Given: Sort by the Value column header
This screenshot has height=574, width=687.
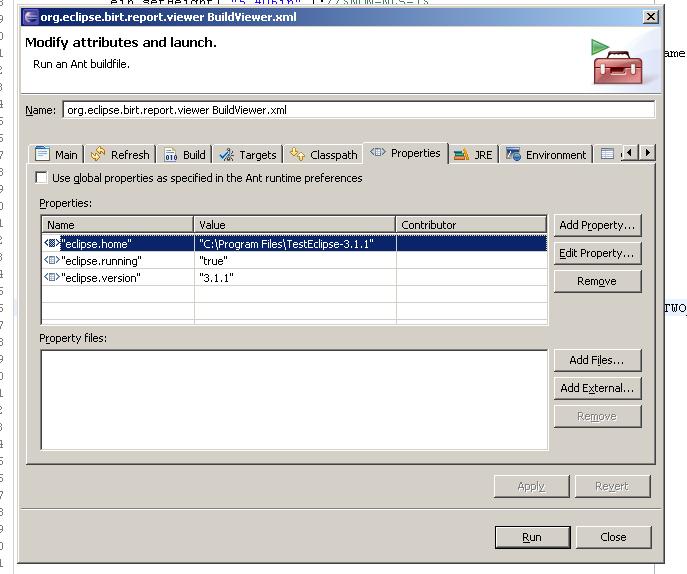Looking at the screenshot, I should [x=294, y=225].
